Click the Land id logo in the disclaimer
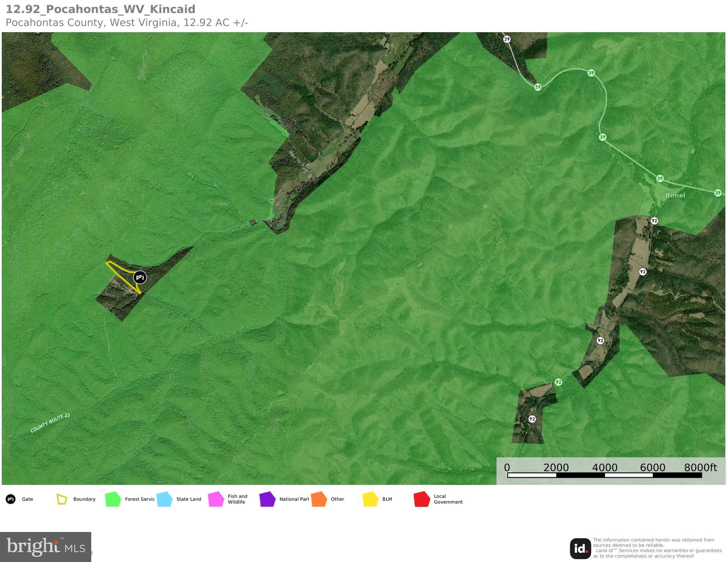728x562 pixels. coord(580,547)
